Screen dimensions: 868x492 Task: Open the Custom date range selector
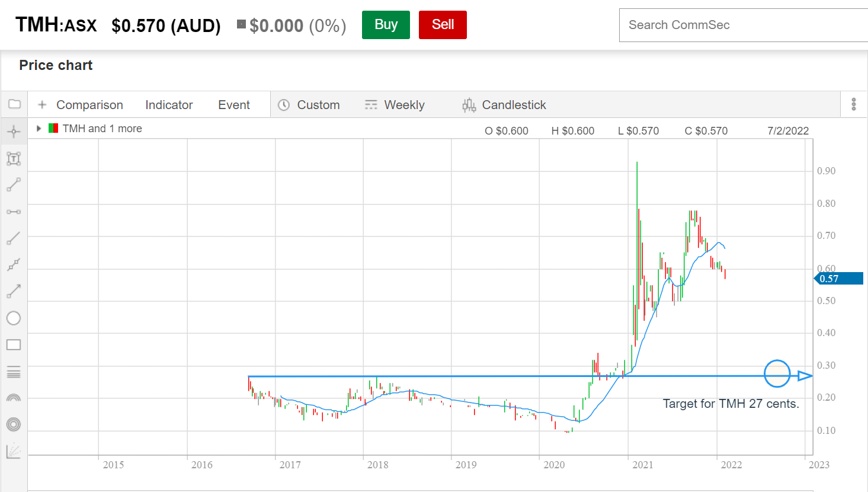(x=309, y=105)
